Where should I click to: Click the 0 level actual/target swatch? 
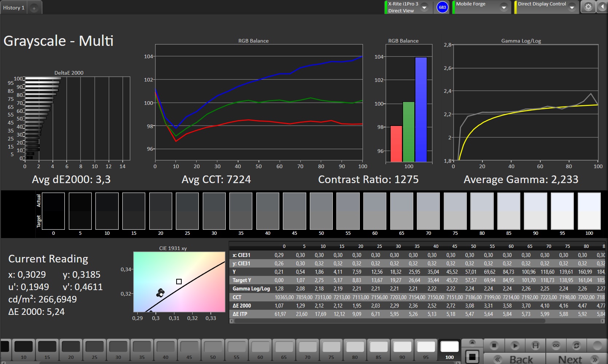54,211
